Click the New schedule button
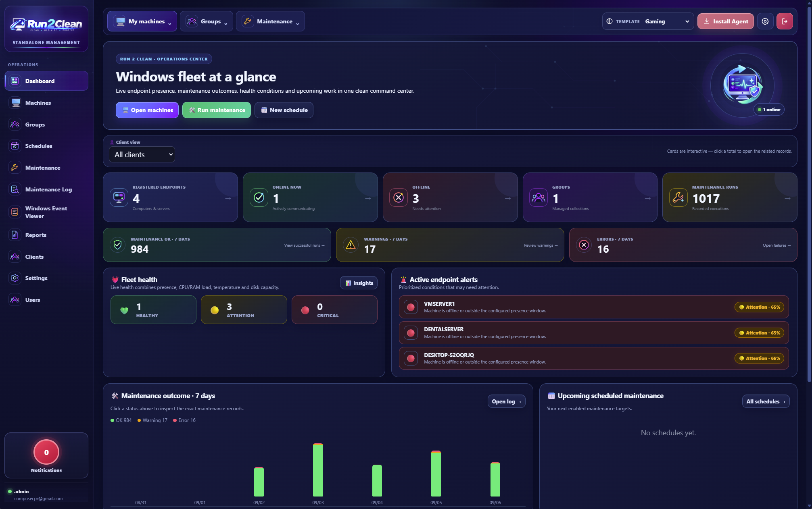Screen dimensions: 812x509 [284, 110]
